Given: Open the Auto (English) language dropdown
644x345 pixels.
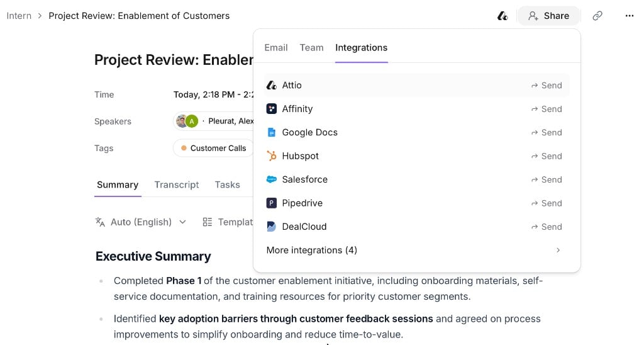Looking at the screenshot, I should pos(141,222).
